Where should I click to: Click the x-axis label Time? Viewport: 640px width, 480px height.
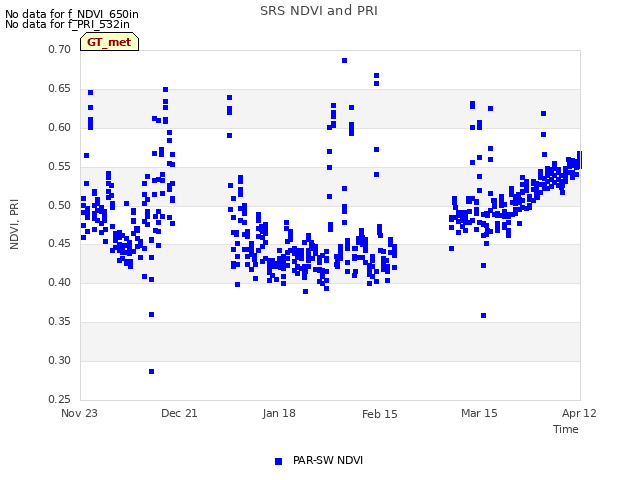pyautogui.click(x=566, y=429)
